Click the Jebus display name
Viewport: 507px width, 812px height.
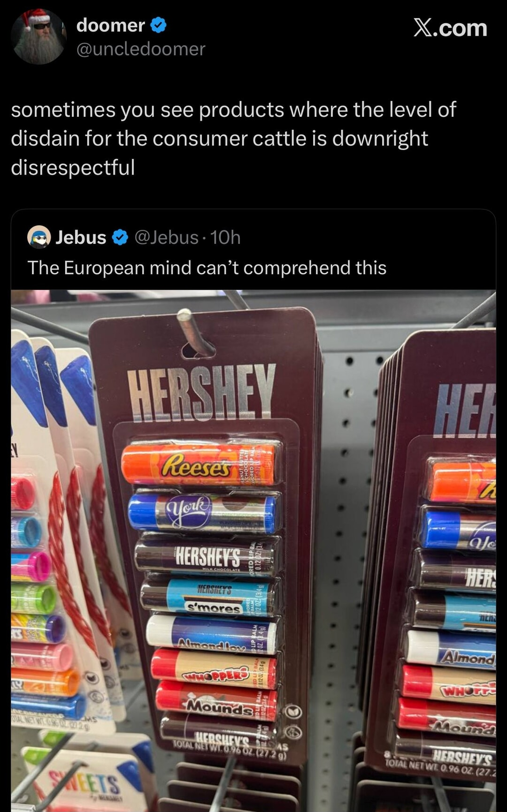pos(81,237)
